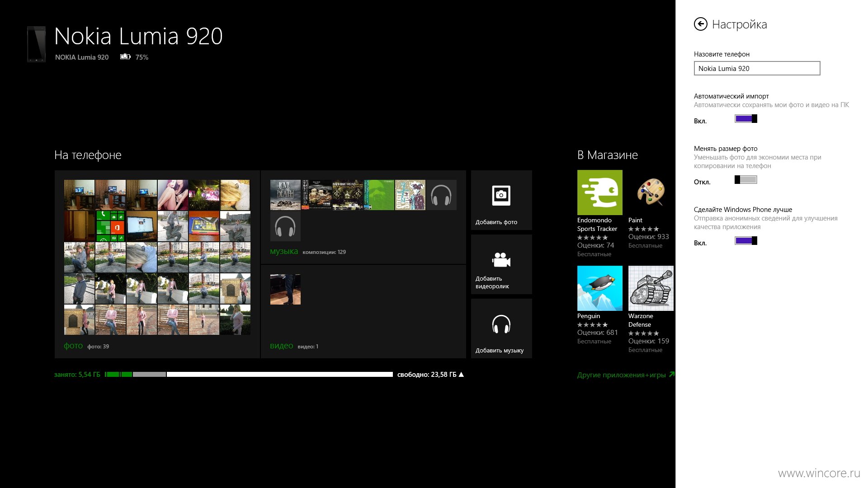Screen dimensions: 868x488
Task: Click the Оценки: 681 rating count
Action: click(598, 333)
